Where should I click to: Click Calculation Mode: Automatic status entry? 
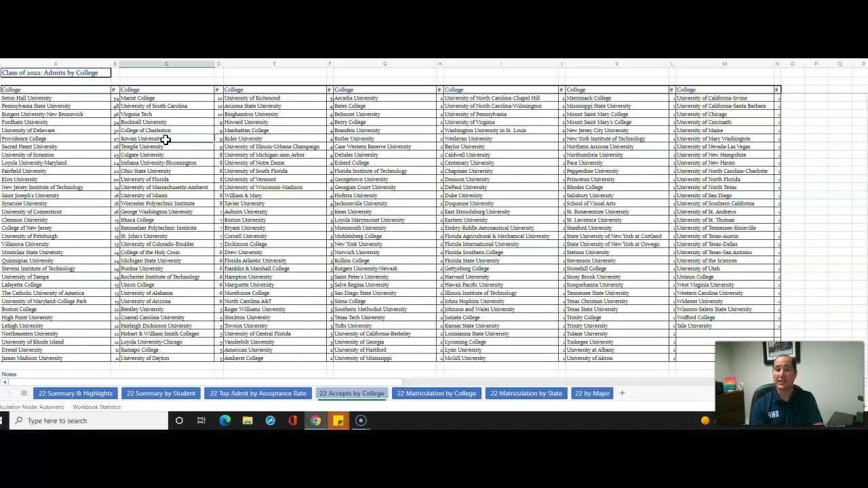click(32, 407)
